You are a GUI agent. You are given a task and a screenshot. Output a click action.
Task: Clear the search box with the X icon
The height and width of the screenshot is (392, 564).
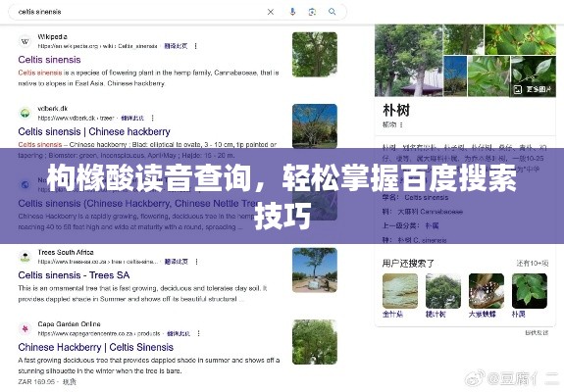[271, 12]
